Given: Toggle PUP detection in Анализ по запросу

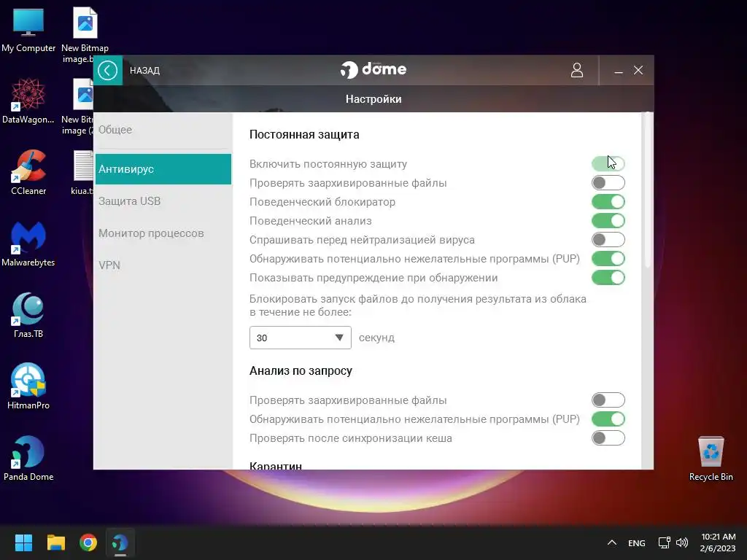Looking at the screenshot, I should [x=608, y=419].
